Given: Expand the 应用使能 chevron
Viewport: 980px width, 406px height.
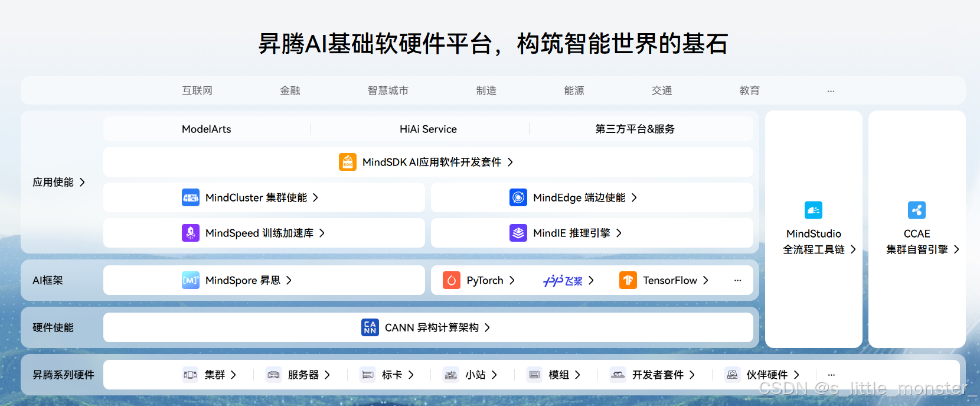Looking at the screenshot, I should (83, 182).
